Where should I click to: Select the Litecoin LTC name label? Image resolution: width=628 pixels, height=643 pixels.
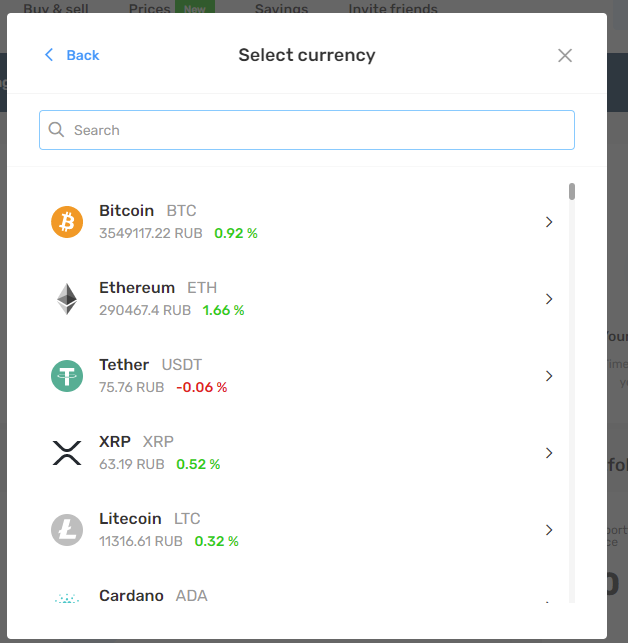(150, 519)
